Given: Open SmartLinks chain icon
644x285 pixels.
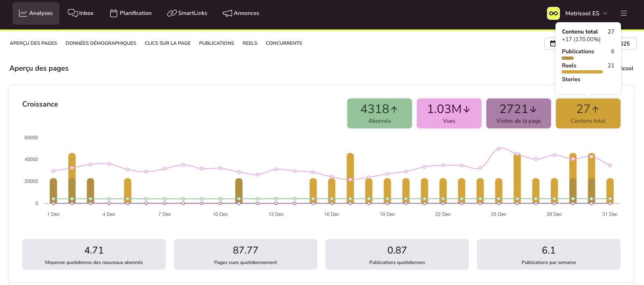Looking at the screenshot, I should click(172, 13).
